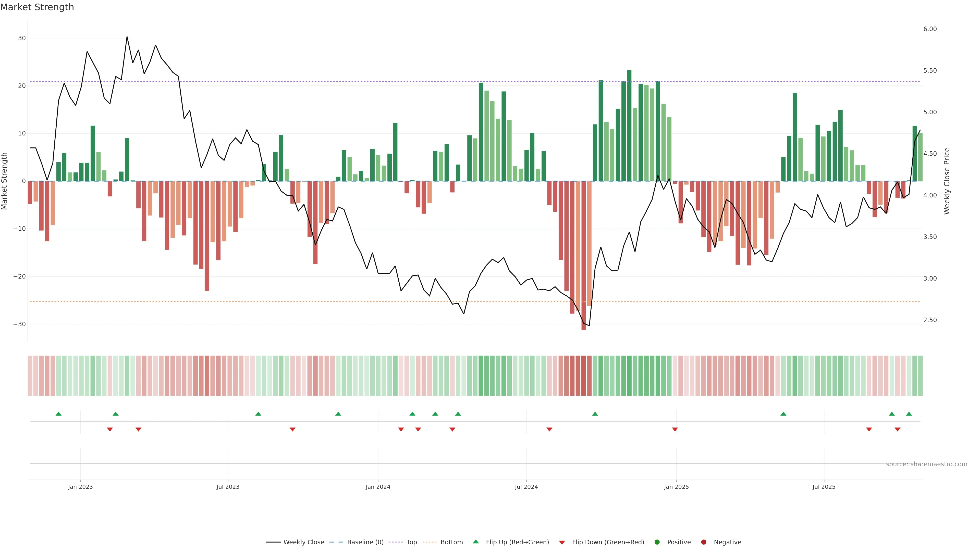Click Positive green circle legend icon

pos(657,542)
